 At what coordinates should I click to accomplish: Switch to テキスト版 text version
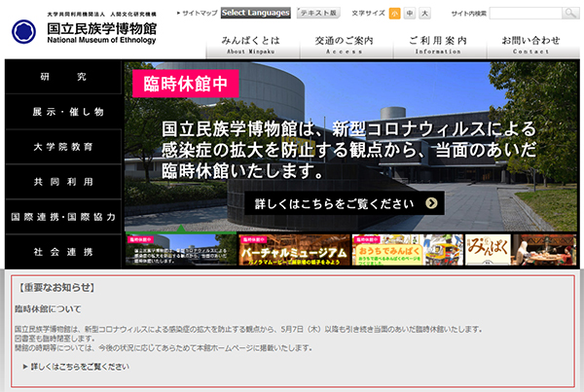[318, 13]
